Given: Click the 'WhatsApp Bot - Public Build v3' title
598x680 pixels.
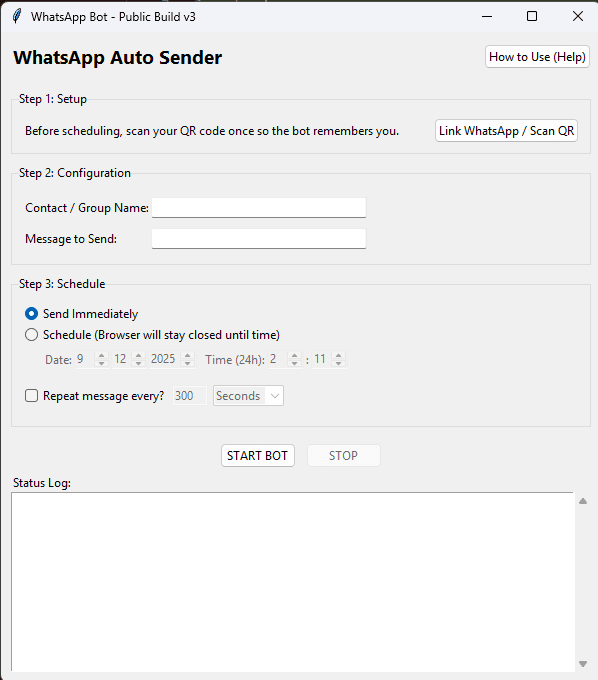Looking at the screenshot, I should (x=113, y=17).
